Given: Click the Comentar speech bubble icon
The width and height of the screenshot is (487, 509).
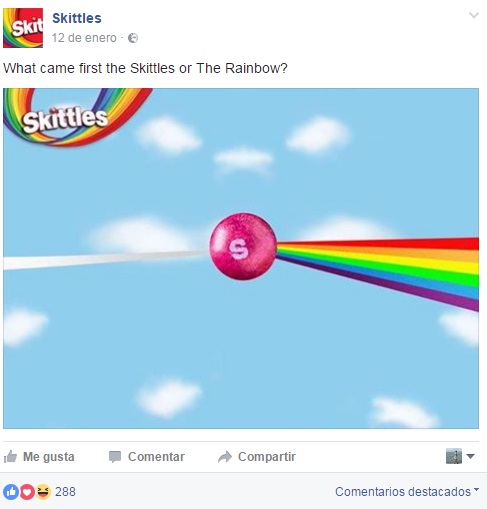Looking at the screenshot, I should pyautogui.click(x=115, y=457).
